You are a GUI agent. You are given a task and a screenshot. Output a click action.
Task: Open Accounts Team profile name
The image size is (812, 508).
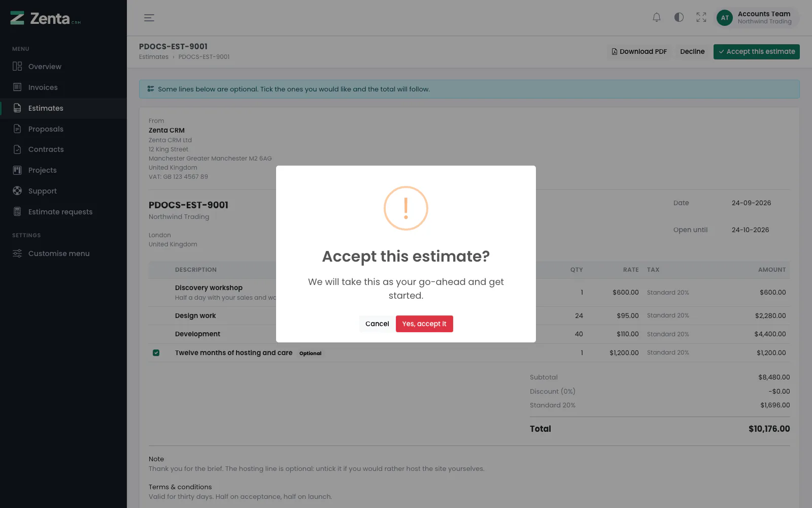pos(764,14)
